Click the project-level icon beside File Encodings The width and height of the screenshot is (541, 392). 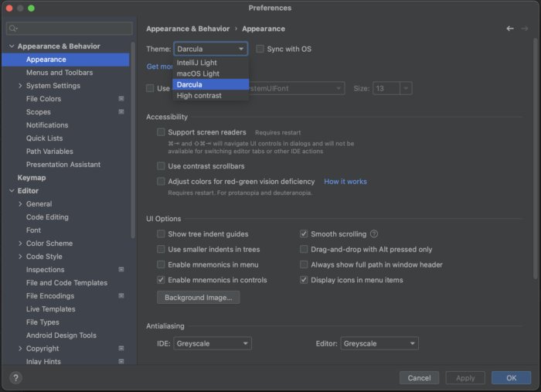121,295
